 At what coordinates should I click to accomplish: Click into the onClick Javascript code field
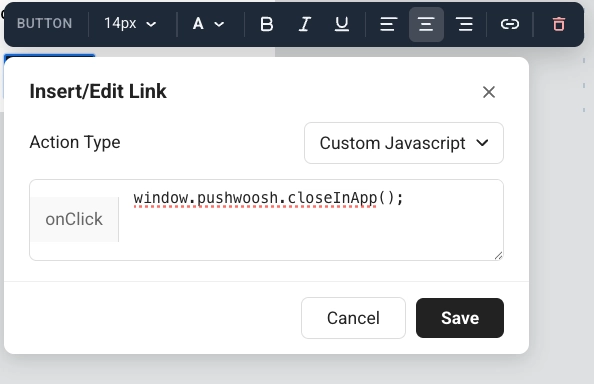pos(311,220)
